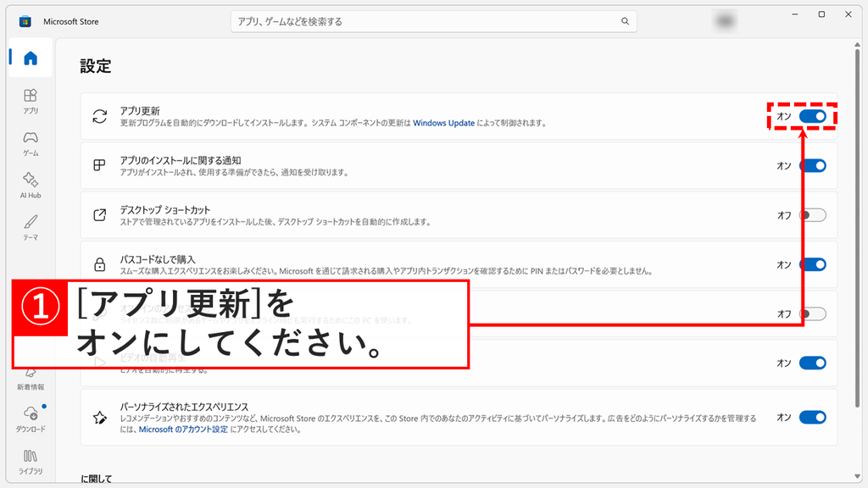Click the アプリのインストールに関する通知 icon
The image size is (868, 488).
(x=100, y=165)
